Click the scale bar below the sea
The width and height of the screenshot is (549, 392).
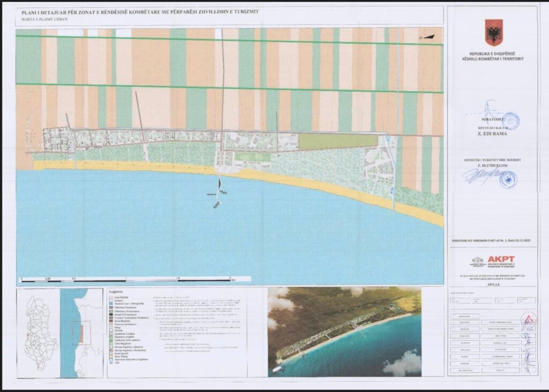pyautogui.click(x=126, y=279)
